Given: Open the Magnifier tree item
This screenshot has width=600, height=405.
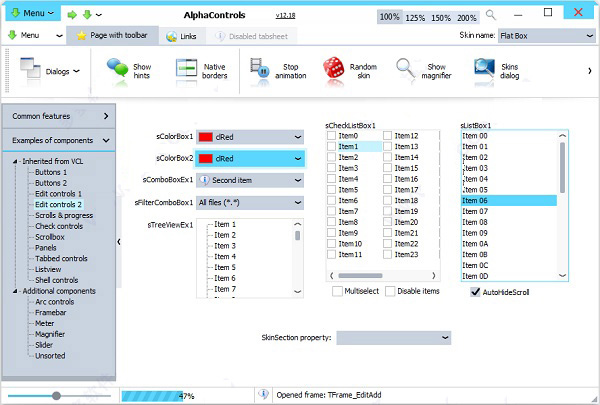Looking at the screenshot, I should coord(50,334).
